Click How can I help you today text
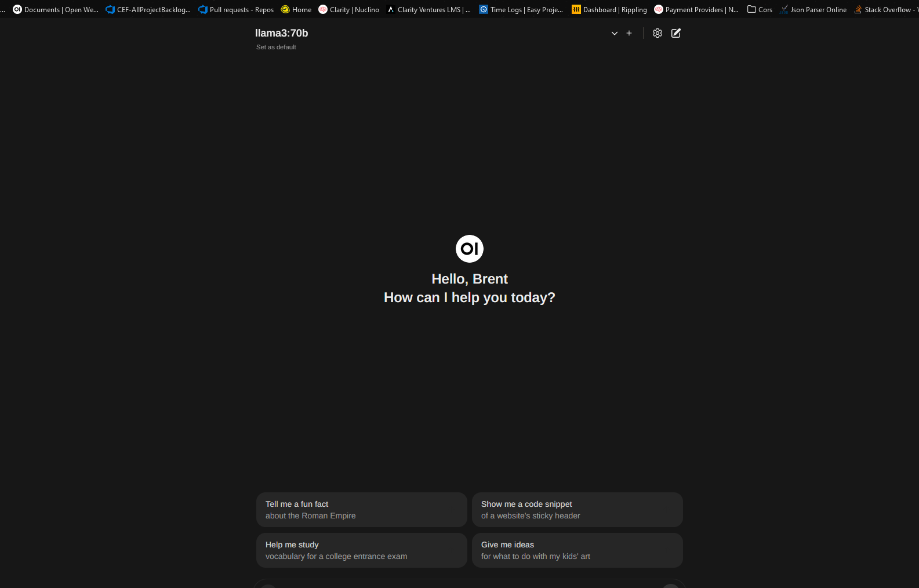 click(x=470, y=297)
